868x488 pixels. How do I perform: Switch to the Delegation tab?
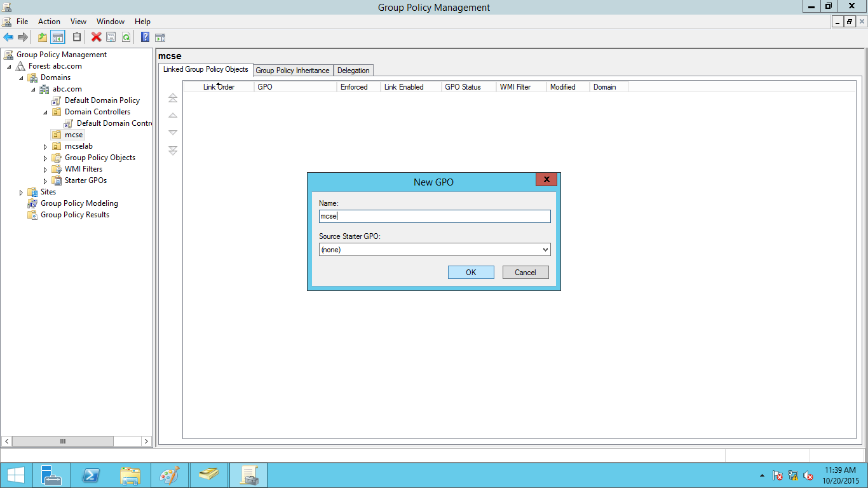pyautogui.click(x=353, y=71)
